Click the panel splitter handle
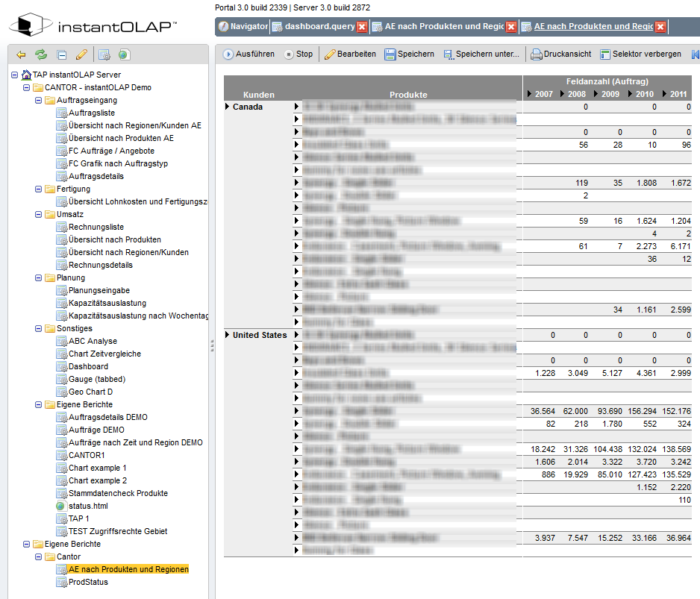This screenshot has width=700, height=599. [212, 345]
